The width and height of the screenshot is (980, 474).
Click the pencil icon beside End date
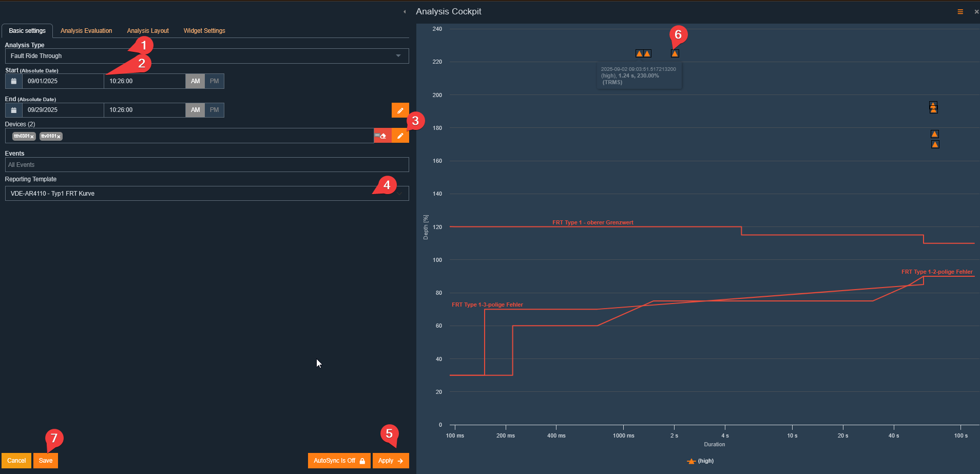tap(400, 110)
